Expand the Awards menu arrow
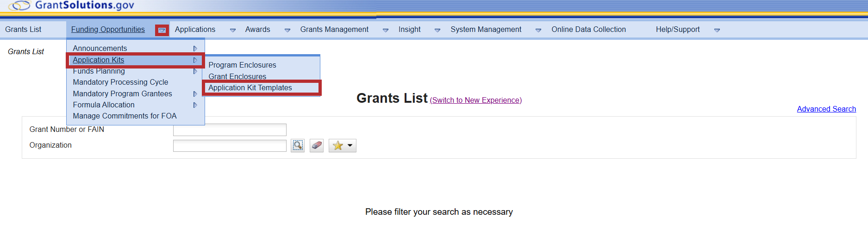 (x=287, y=30)
